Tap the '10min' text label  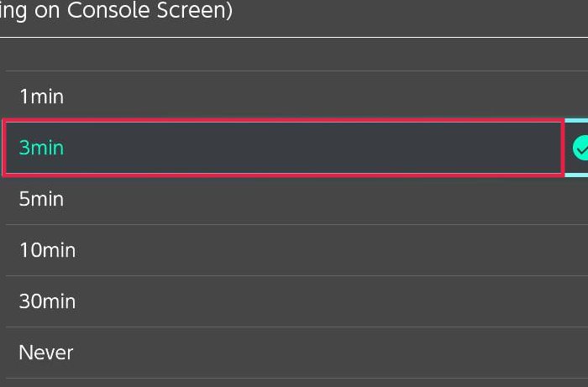48,250
